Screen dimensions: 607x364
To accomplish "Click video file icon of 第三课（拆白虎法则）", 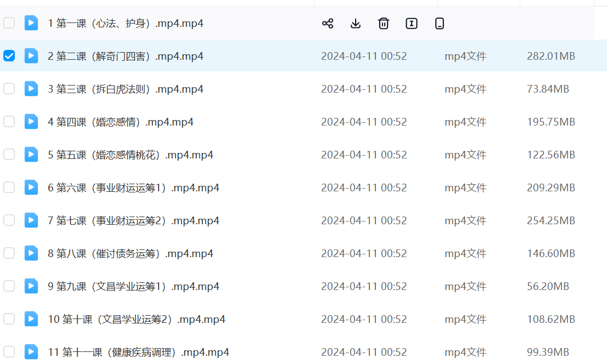I will [x=31, y=89].
